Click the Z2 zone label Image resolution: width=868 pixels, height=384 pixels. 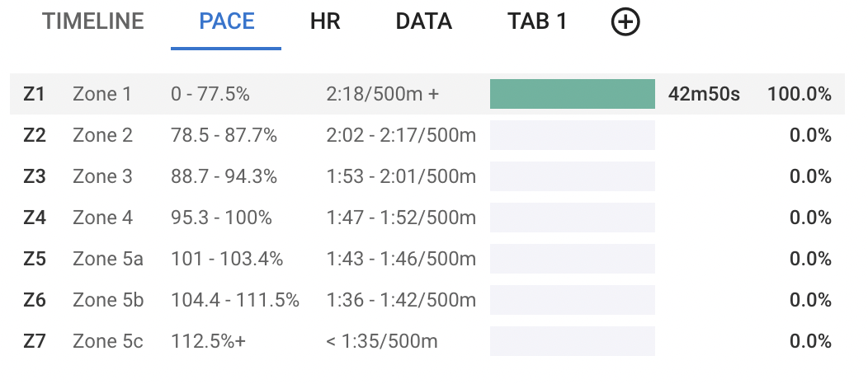34,135
